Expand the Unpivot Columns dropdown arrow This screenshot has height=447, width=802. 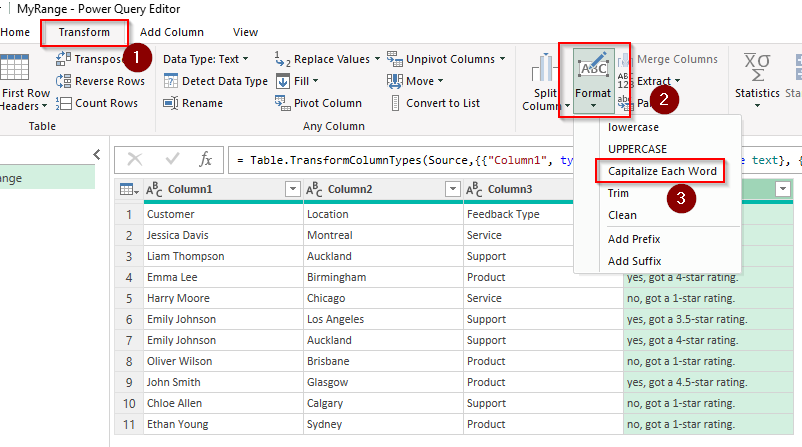coord(502,59)
